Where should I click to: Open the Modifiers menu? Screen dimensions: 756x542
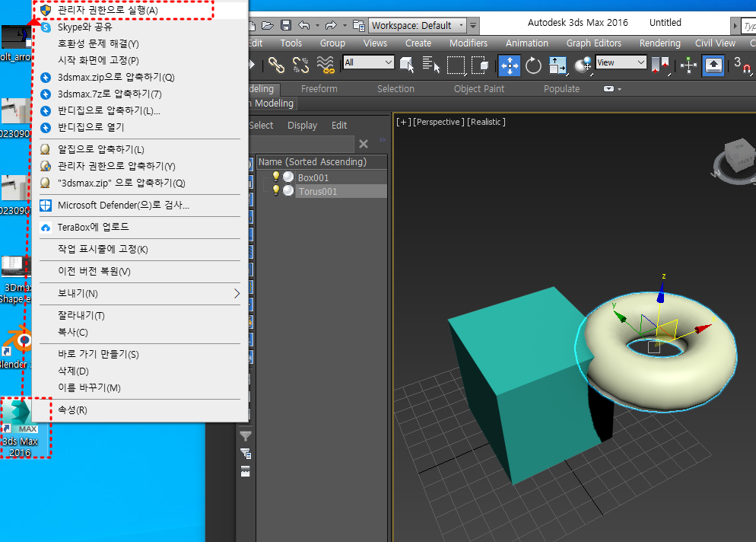(x=469, y=43)
